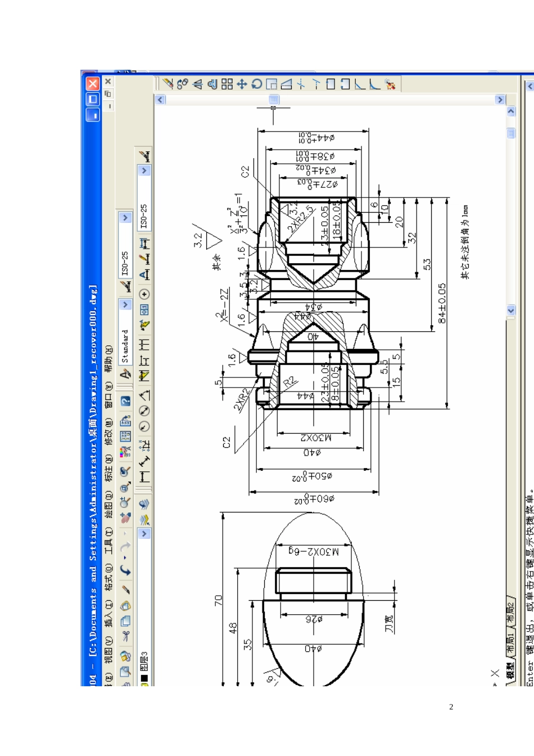Select the Tolerance tool
Screen dimensions: 534x756
(144, 310)
